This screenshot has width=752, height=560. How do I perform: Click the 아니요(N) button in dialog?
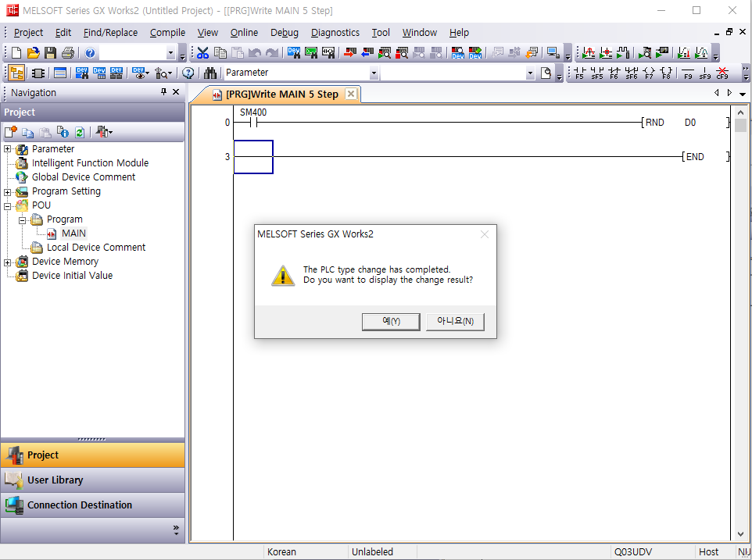(455, 322)
